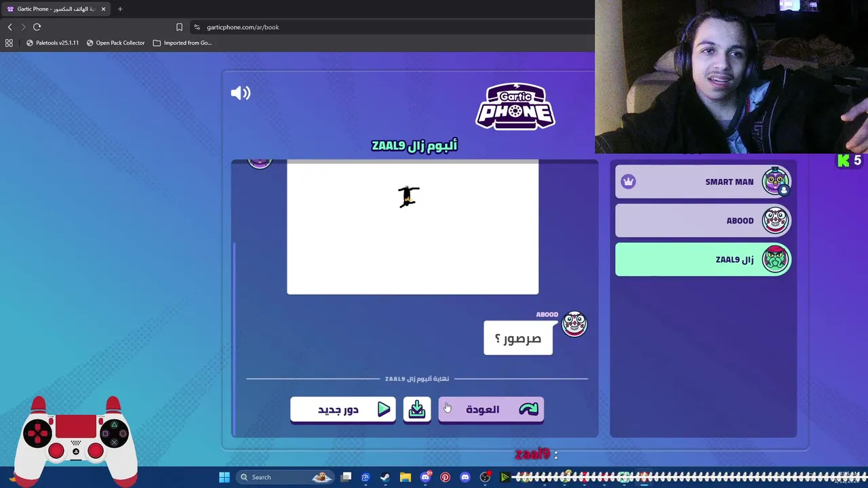Open Pinterest from the taskbar
The width and height of the screenshot is (868, 488).
(445, 477)
